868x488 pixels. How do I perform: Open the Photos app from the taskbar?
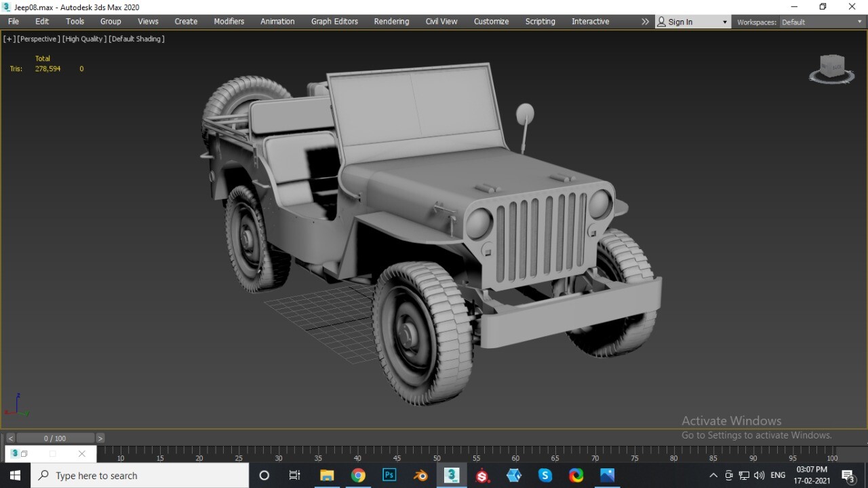[608, 476]
